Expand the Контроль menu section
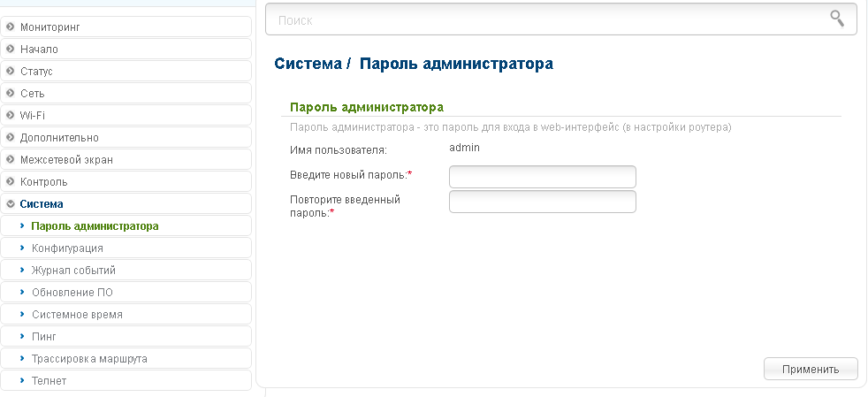 point(43,182)
